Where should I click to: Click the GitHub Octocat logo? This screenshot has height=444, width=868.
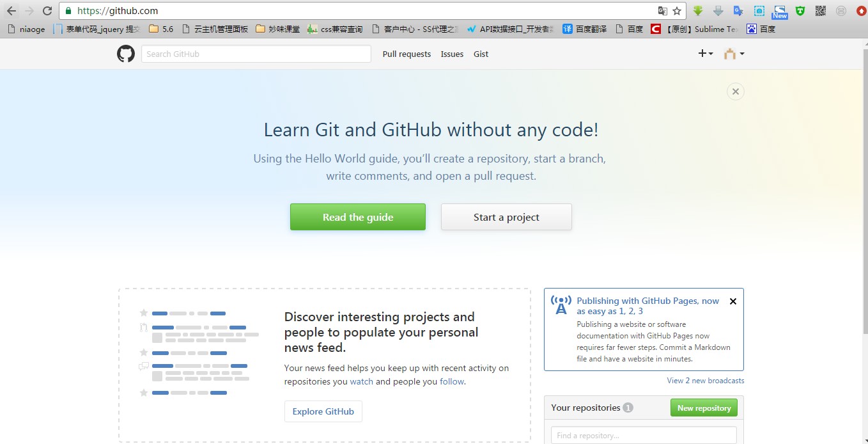point(126,54)
